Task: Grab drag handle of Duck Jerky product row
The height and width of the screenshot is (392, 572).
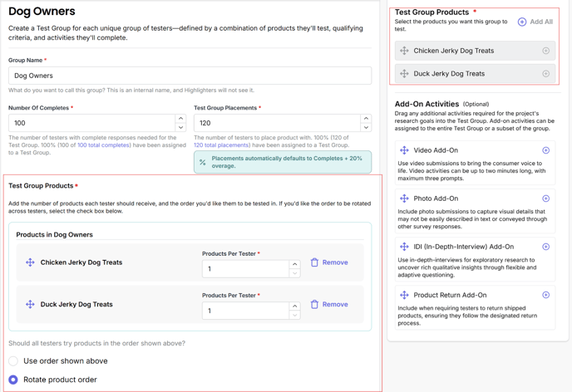Action: click(x=30, y=305)
